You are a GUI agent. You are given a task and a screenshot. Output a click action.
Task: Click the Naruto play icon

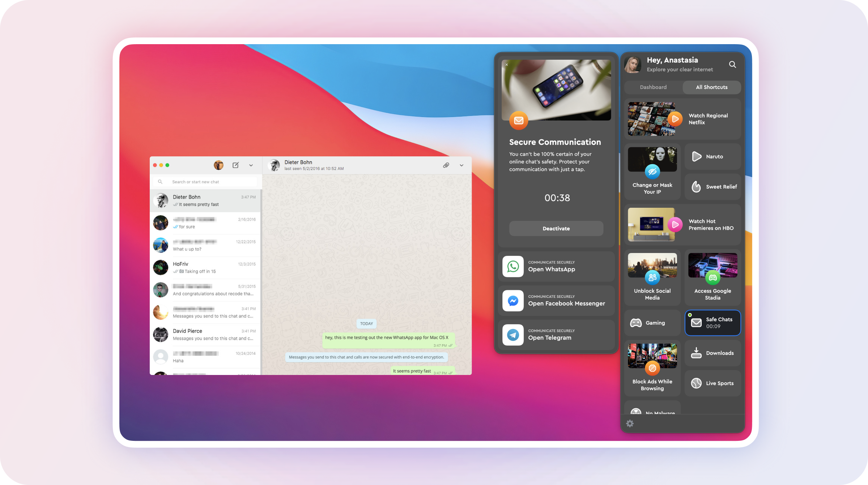697,156
